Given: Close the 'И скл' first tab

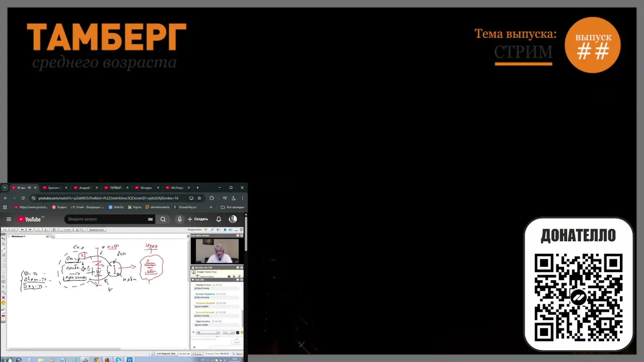Looking at the screenshot, I should pos(35,188).
